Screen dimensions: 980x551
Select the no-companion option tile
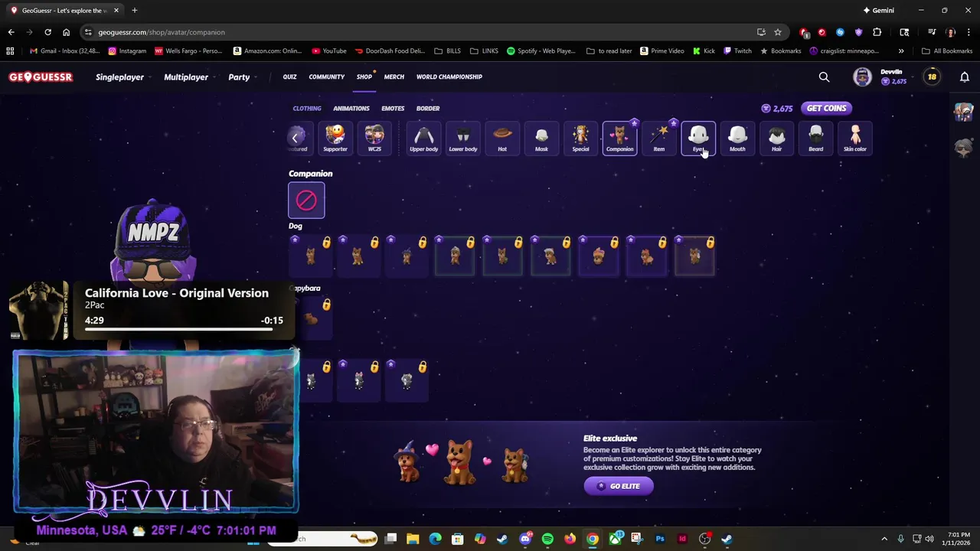click(306, 201)
